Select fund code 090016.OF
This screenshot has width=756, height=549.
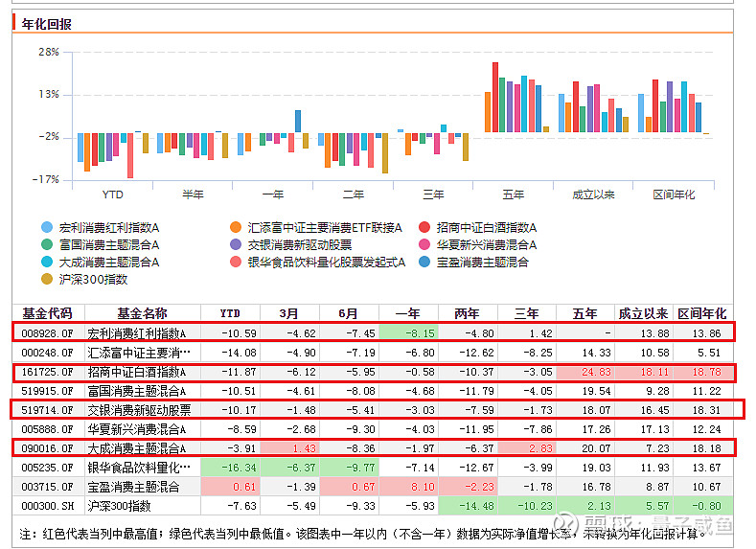click(x=47, y=448)
